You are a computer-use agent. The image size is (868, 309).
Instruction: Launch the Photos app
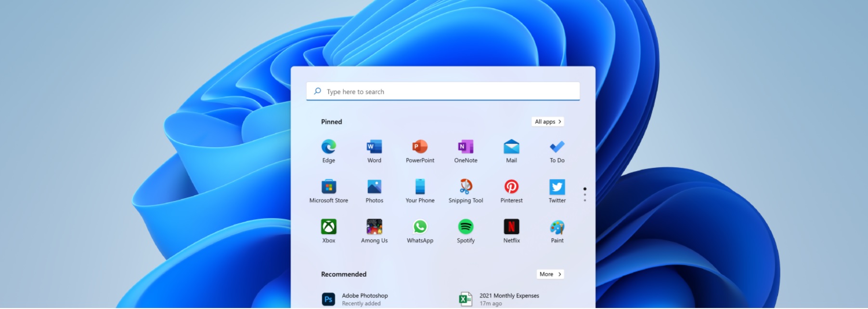374,191
